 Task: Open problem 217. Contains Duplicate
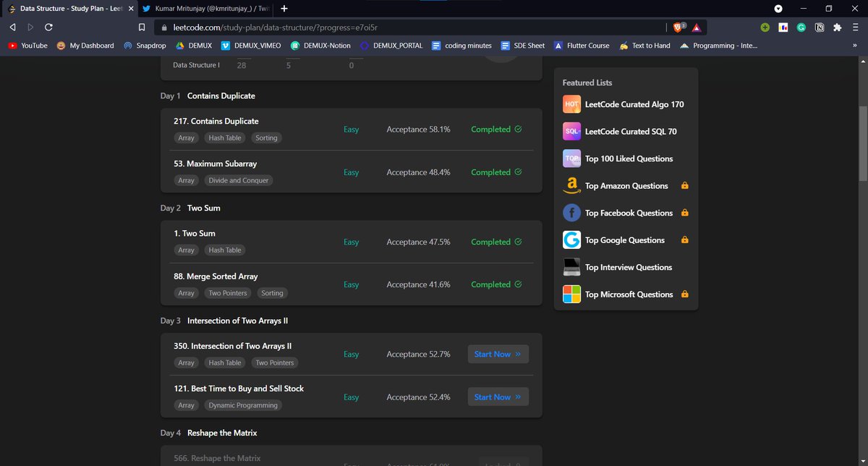pos(216,121)
